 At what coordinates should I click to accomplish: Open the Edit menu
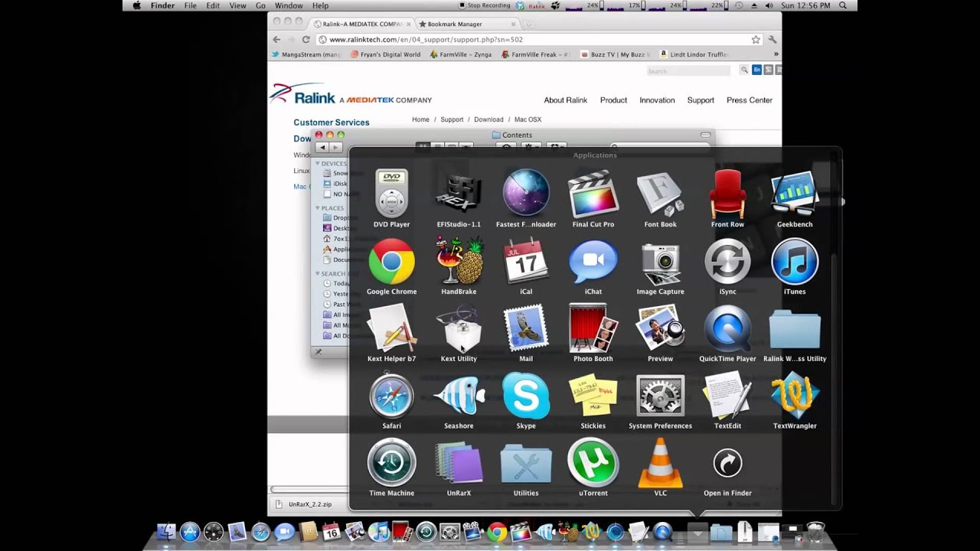pos(213,5)
